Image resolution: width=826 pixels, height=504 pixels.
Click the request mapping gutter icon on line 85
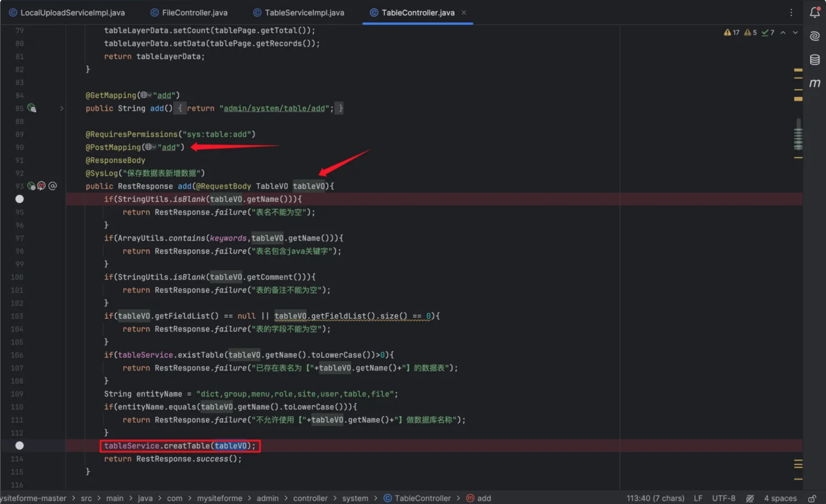tap(32, 108)
